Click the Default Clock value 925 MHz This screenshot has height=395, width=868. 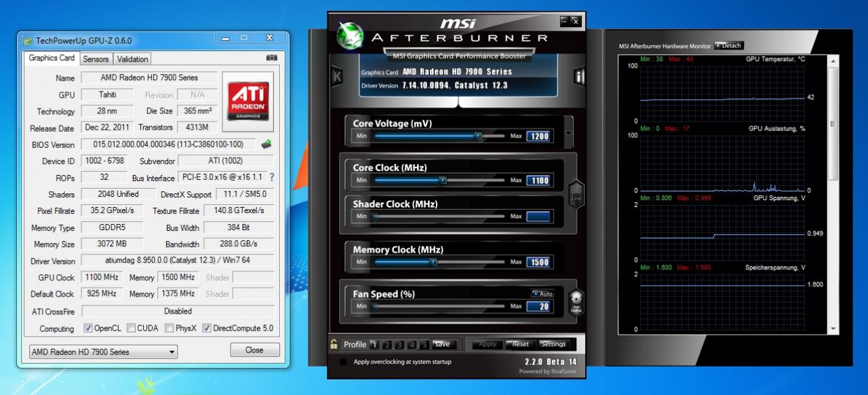[x=102, y=293]
